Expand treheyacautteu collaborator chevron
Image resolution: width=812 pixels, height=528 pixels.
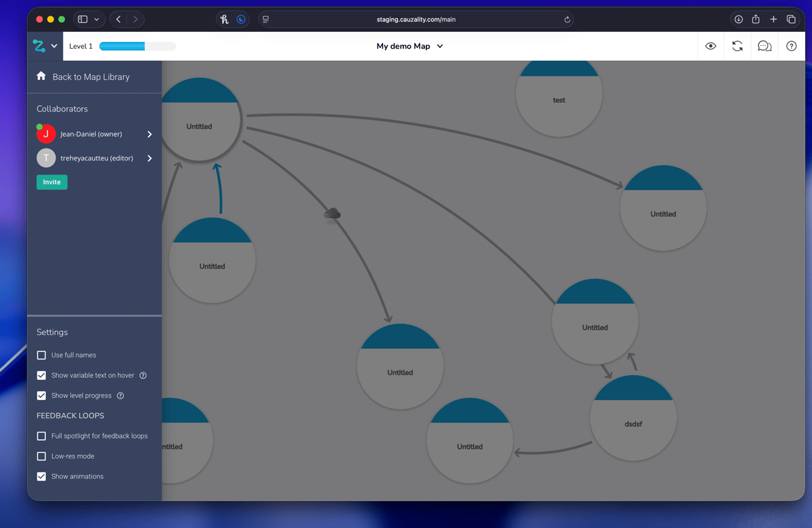(150, 158)
